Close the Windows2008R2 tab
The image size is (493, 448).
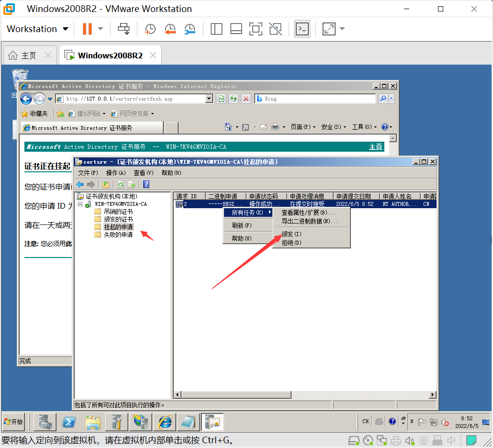[x=153, y=56]
